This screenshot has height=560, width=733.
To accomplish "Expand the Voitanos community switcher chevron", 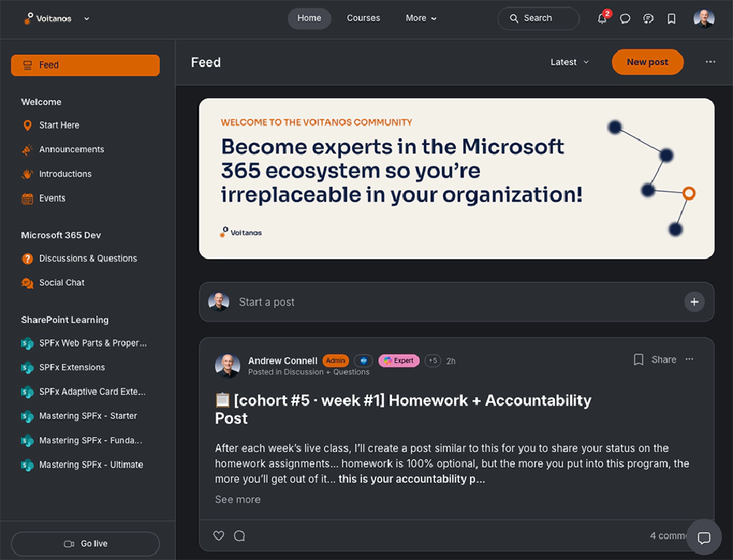I will (86, 19).
